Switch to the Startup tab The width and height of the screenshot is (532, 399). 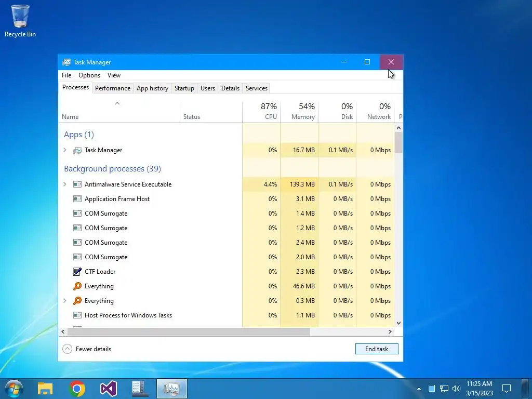(x=184, y=88)
